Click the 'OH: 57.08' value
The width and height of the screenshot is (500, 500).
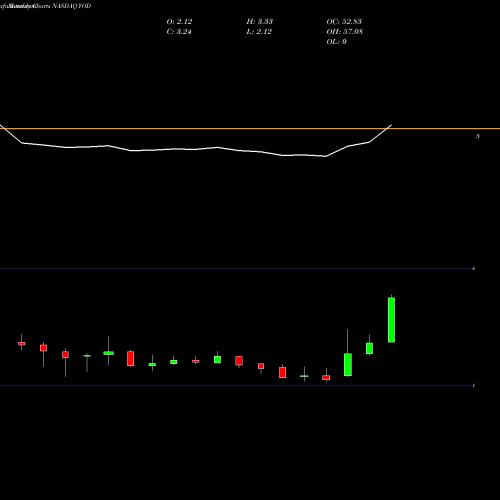click(345, 31)
